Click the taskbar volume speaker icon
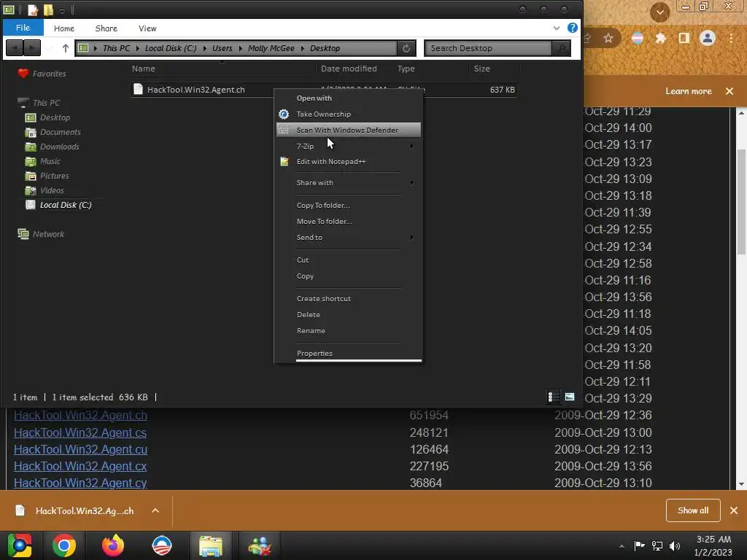The image size is (747, 560). point(675,545)
